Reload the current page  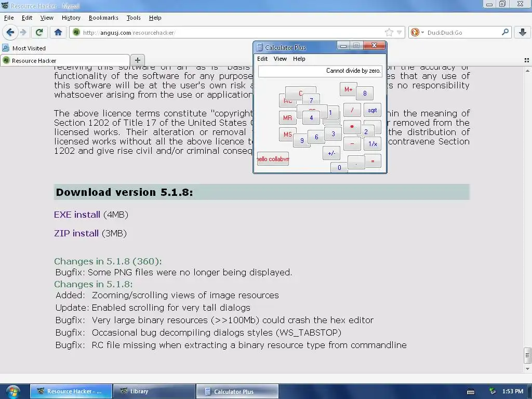[39, 32]
